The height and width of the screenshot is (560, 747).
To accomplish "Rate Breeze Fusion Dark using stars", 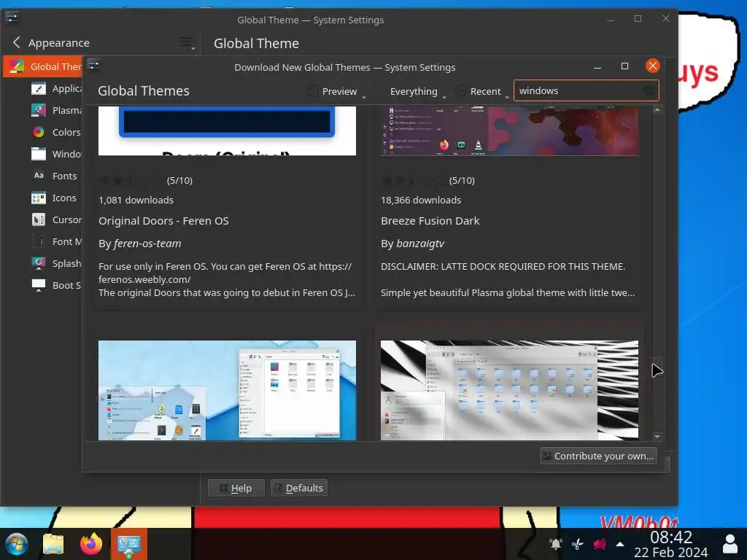I will click(412, 181).
